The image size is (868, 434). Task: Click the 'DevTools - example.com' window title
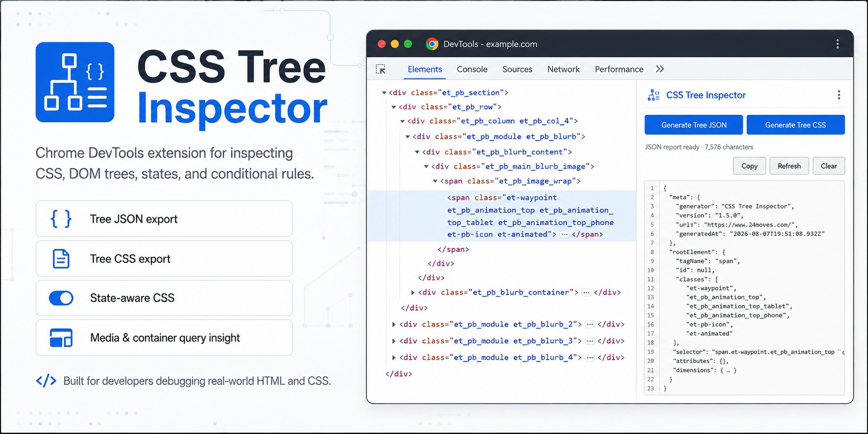pos(490,44)
